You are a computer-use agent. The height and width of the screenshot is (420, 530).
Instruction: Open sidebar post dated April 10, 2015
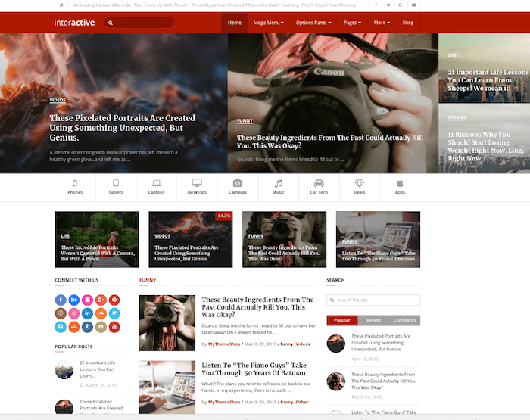pos(381,343)
